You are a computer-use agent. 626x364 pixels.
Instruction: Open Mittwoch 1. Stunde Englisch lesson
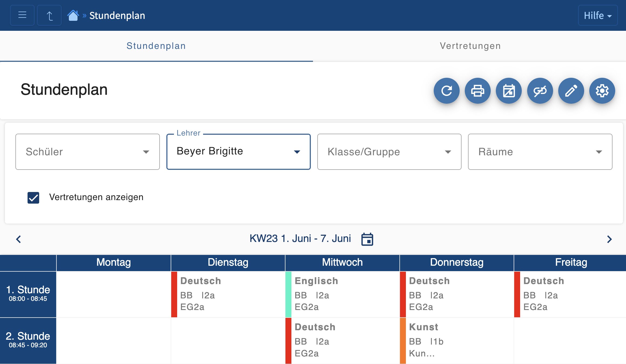342,294
